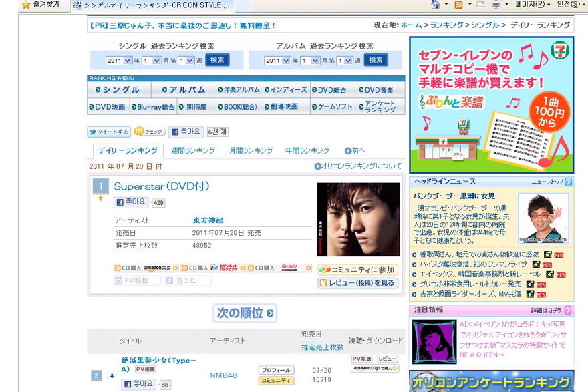Open アルバム in the ranking menu
The height and width of the screenshot is (392, 588).
coord(184,90)
